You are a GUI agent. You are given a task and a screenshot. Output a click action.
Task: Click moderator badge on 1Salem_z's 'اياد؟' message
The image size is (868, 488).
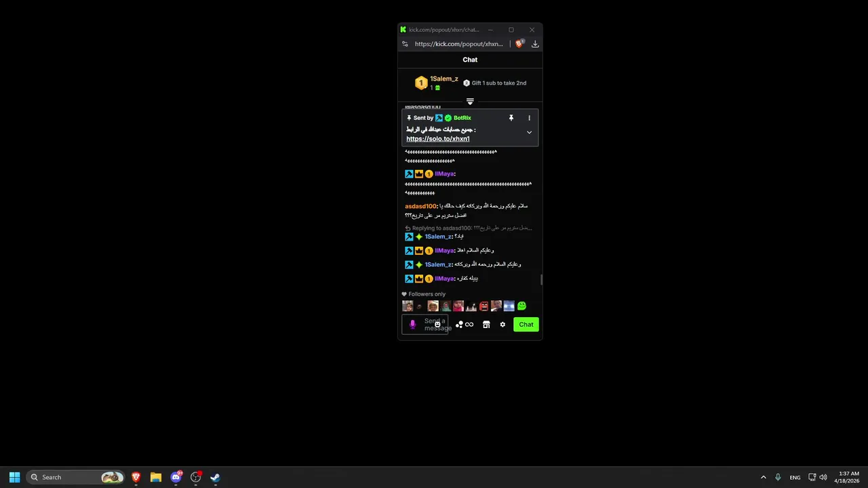(409, 237)
